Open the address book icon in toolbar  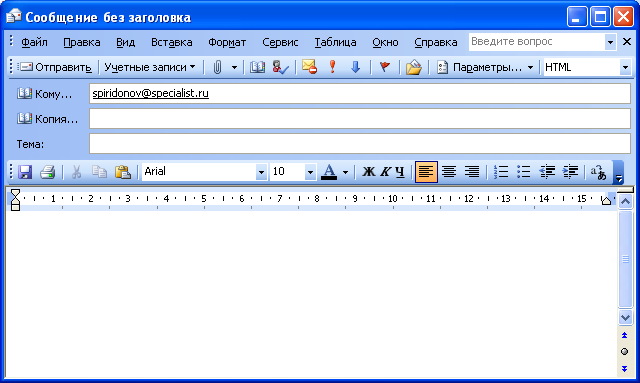257,67
